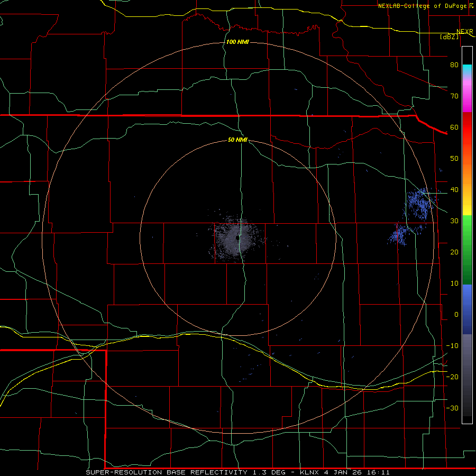
Task: Click the 50 NMI range ring label
Action: tap(237, 140)
